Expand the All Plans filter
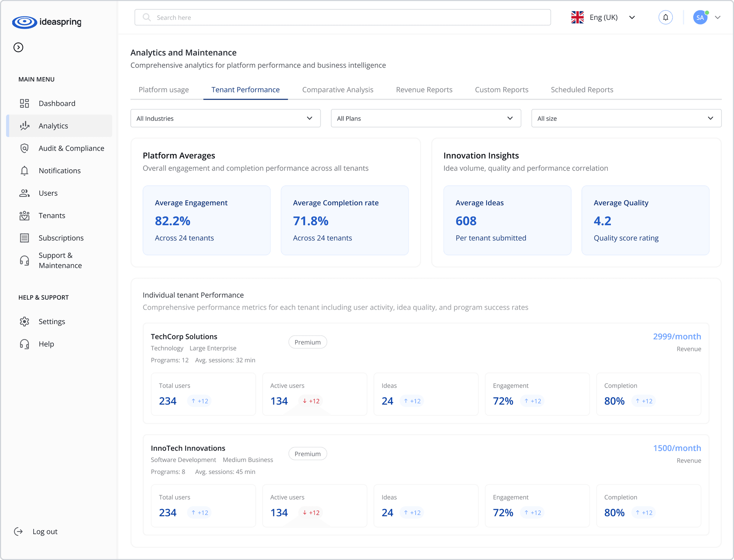 (425, 118)
